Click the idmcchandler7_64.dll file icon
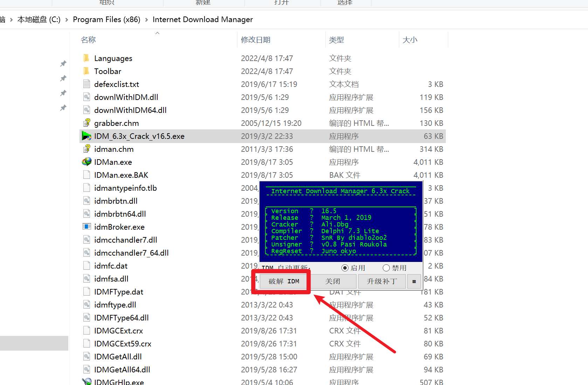This screenshot has height=385, width=588. tap(87, 253)
